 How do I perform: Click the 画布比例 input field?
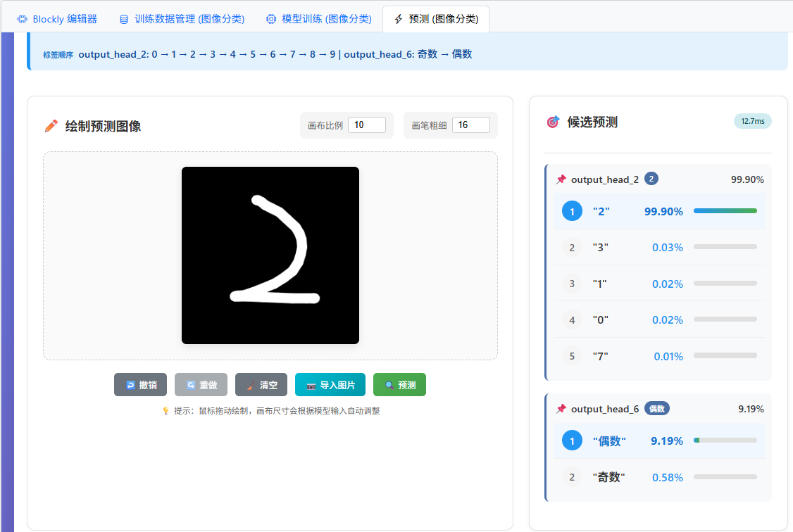coord(367,125)
